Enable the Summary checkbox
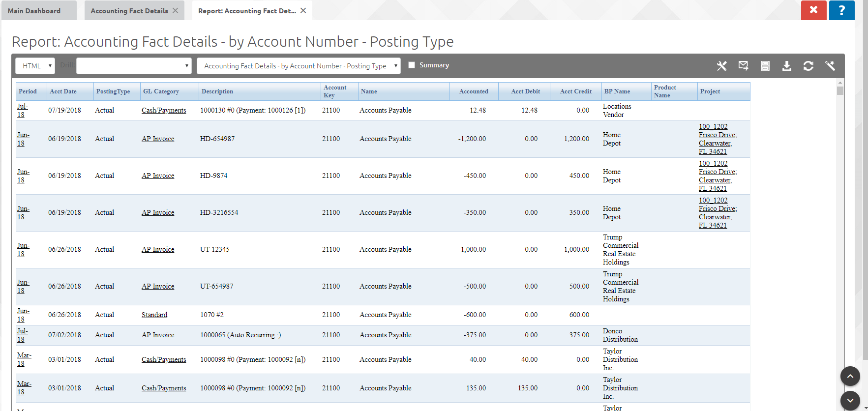The height and width of the screenshot is (411, 868). click(x=412, y=65)
